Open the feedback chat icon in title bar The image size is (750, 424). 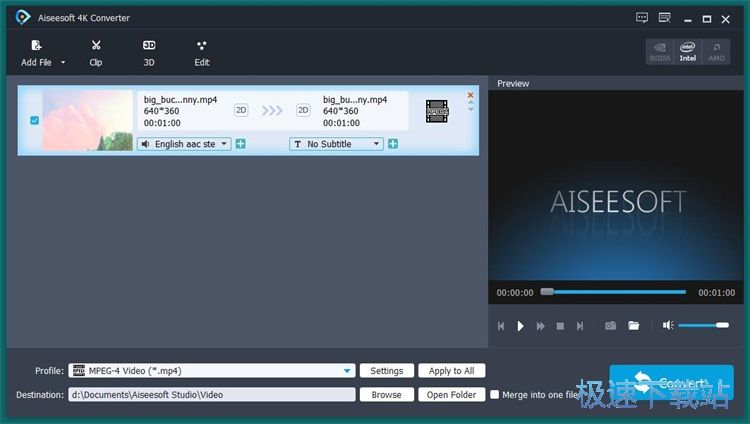click(x=642, y=18)
